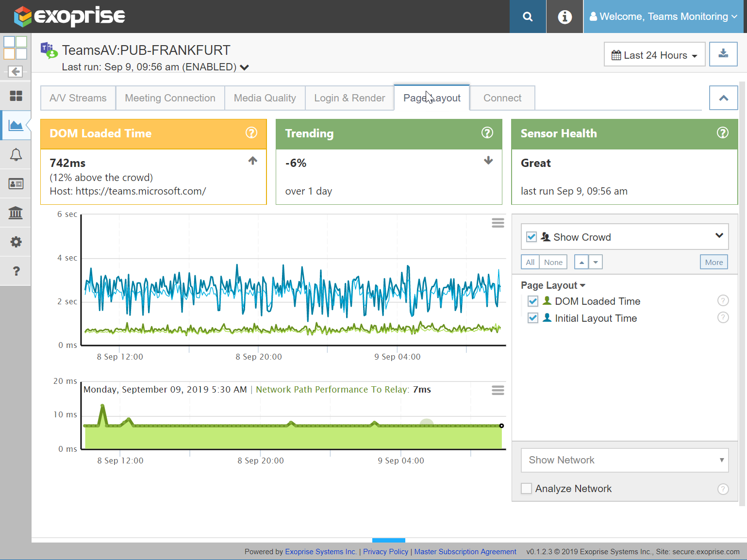Screen dimensions: 747x560
Task: Uncheck the Show Crowd checkbox
Action: pos(531,237)
